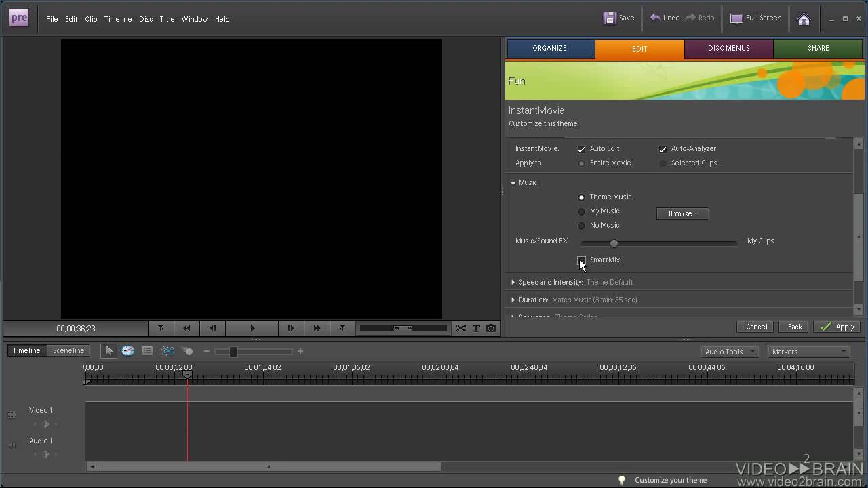Open the Timeline menu in the menu bar
The image size is (868, 488).
[x=118, y=19]
